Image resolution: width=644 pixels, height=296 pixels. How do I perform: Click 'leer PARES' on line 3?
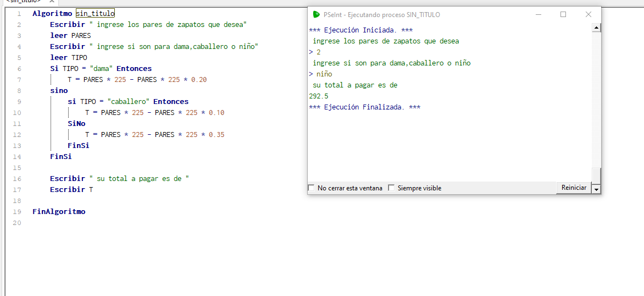click(x=70, y=36)
